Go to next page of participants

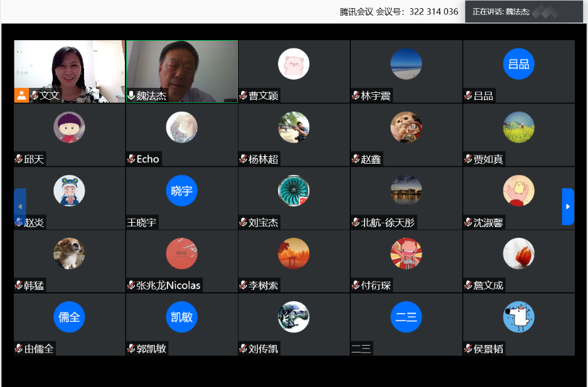[x=568, y=206]
